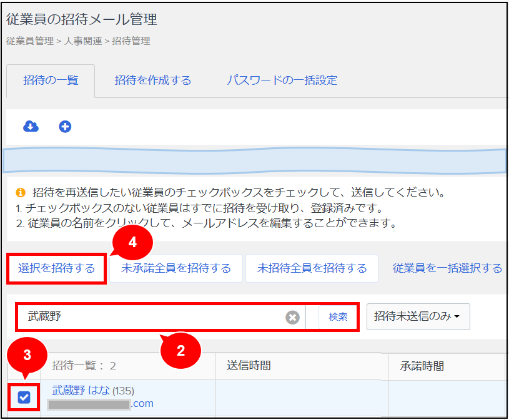Screen dimensions: 509x420
Task: Go to the パスワードの一括設定 tab
Action: click(282, 81)
